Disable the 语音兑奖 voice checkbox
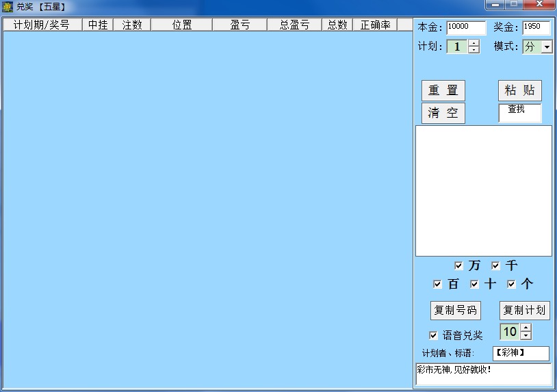 click(x=432, y=335)
